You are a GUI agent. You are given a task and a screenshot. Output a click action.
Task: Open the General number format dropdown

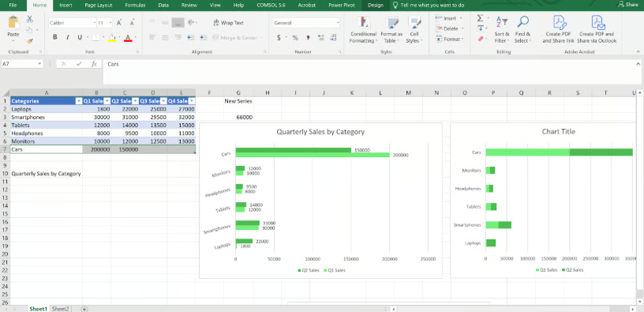[338, 23]
